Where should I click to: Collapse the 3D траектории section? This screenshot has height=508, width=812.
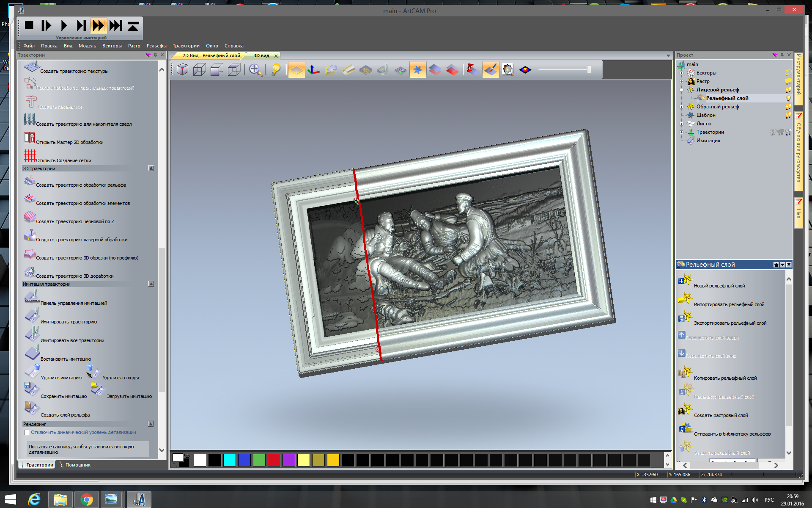click(151, 168)
